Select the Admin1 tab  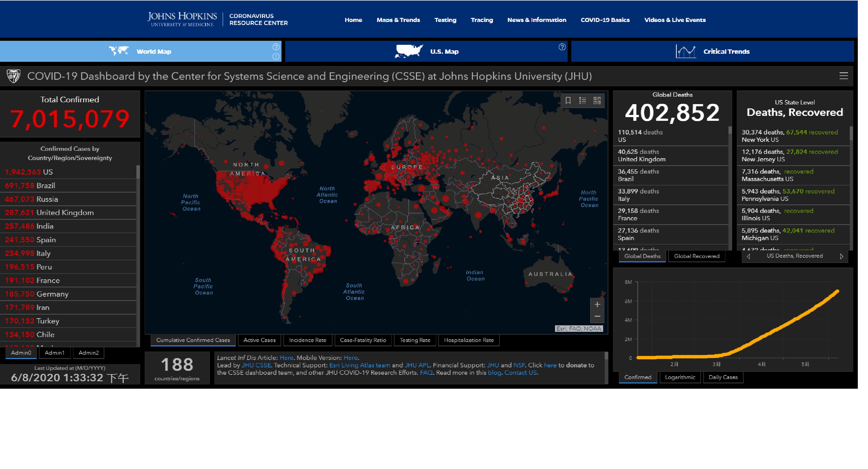pos(55,353)
